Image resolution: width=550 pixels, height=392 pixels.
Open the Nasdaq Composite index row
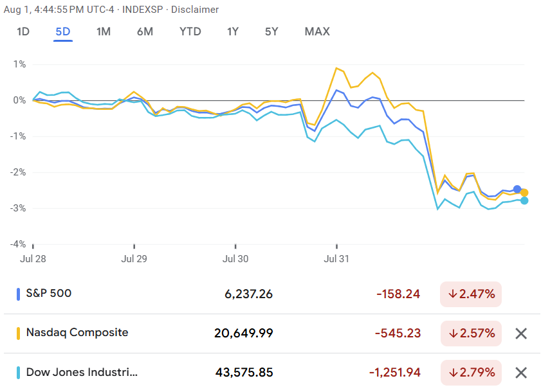tap(259, 334)
